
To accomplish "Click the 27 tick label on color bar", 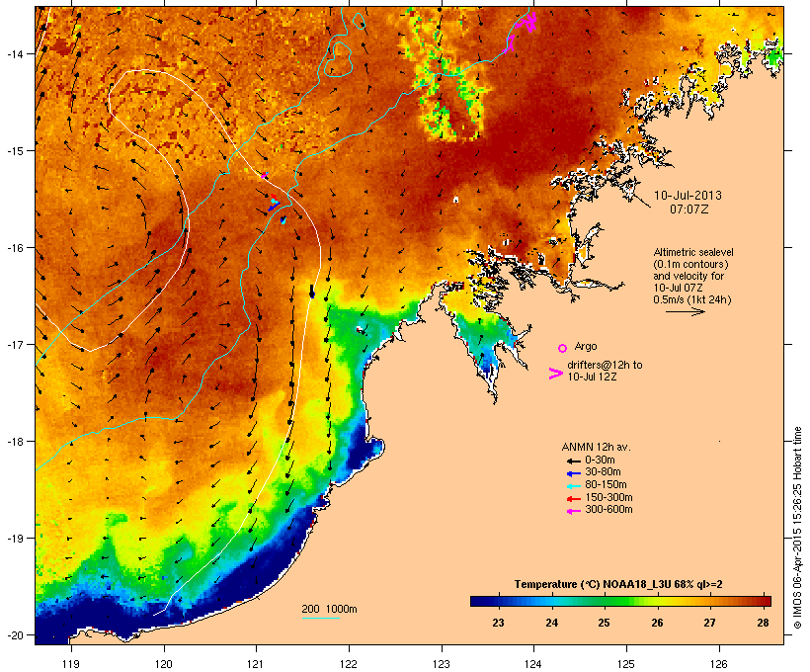I will [710, 623].
